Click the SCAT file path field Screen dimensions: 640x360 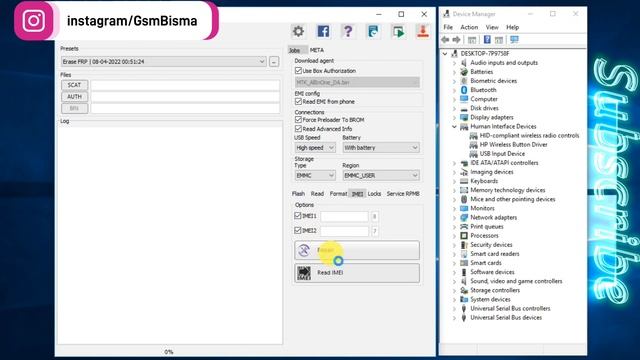[185, 85]
